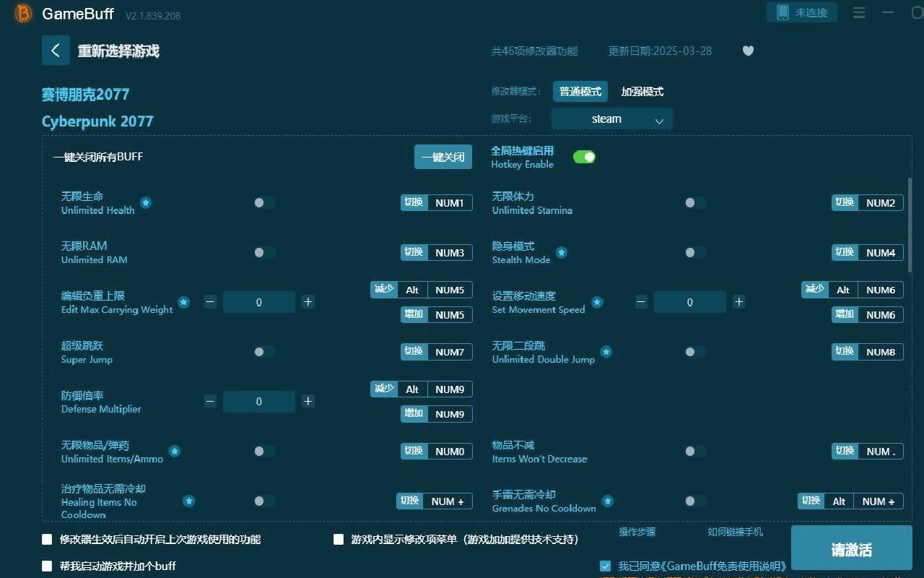Click the cheat list vertical scrollbar
The width and height of the screenshot is (924, 578).
pyautogui.click(x=910, y=224)
